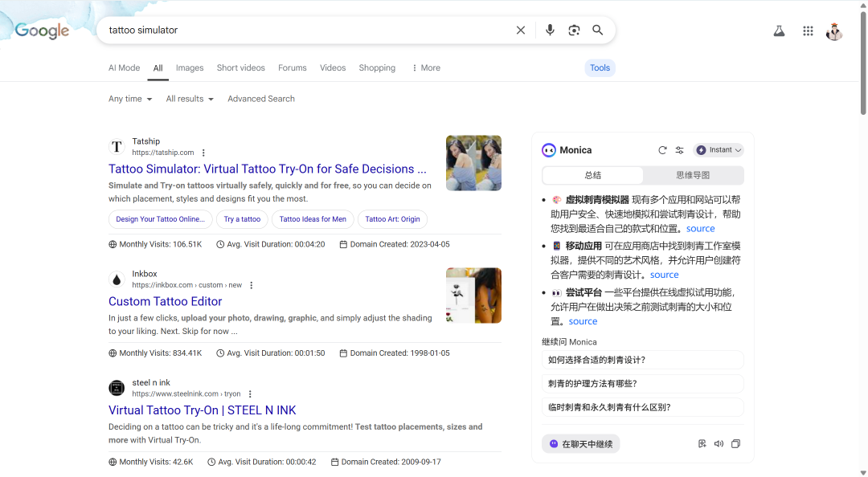Click the steel n ink favicon
The image size is (868, 477).
click(117, 388)
